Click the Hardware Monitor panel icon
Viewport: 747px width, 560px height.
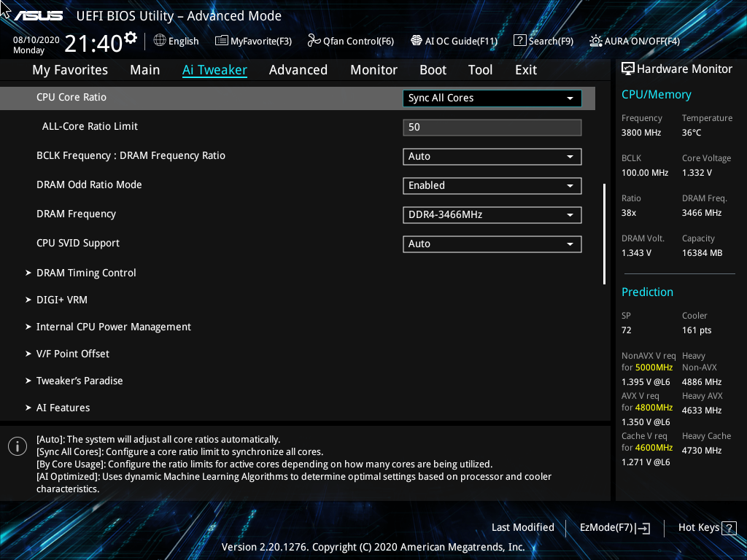point(628,68)
